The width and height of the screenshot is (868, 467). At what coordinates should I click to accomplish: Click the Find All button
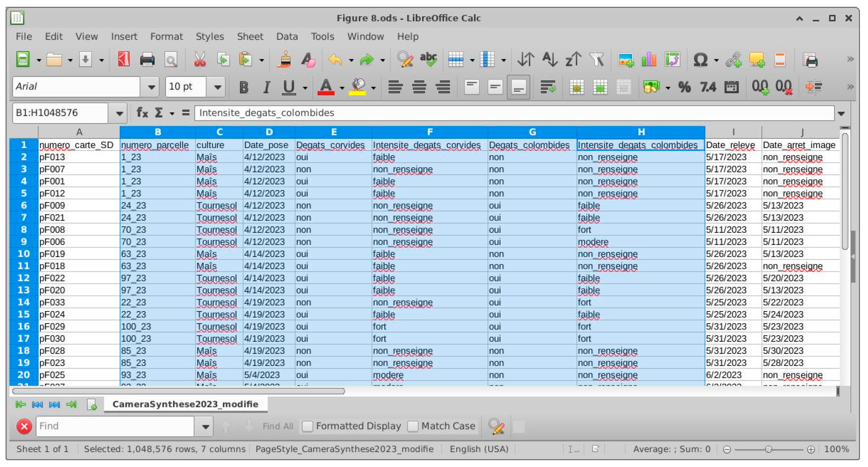pos(278,426)
